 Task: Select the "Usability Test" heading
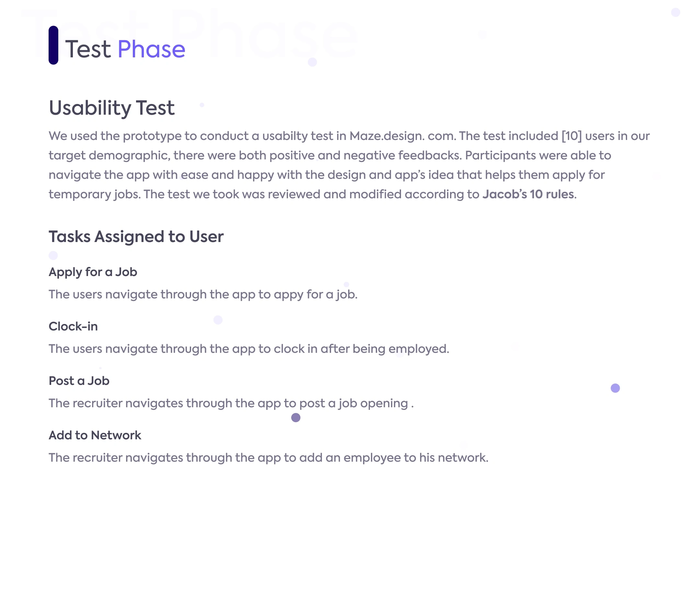tap(112, 108)
